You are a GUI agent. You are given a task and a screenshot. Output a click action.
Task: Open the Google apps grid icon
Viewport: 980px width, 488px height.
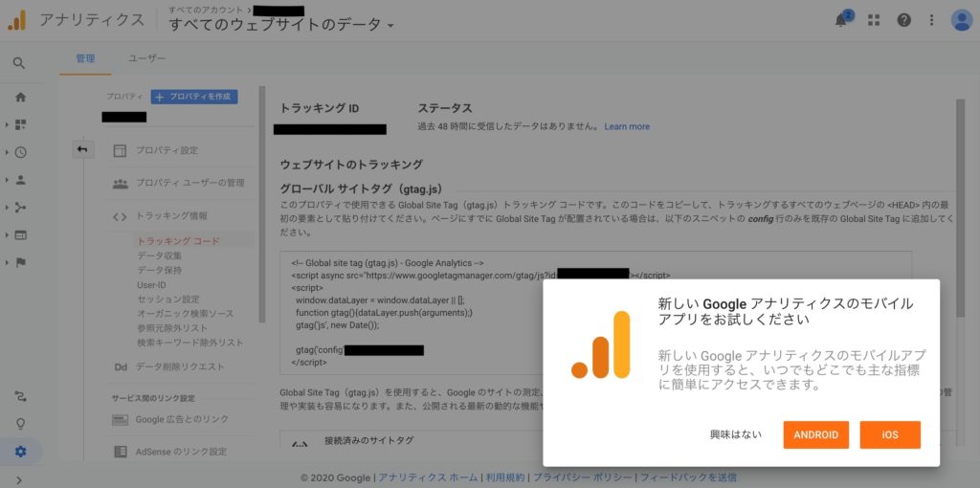tap(873, 20)
